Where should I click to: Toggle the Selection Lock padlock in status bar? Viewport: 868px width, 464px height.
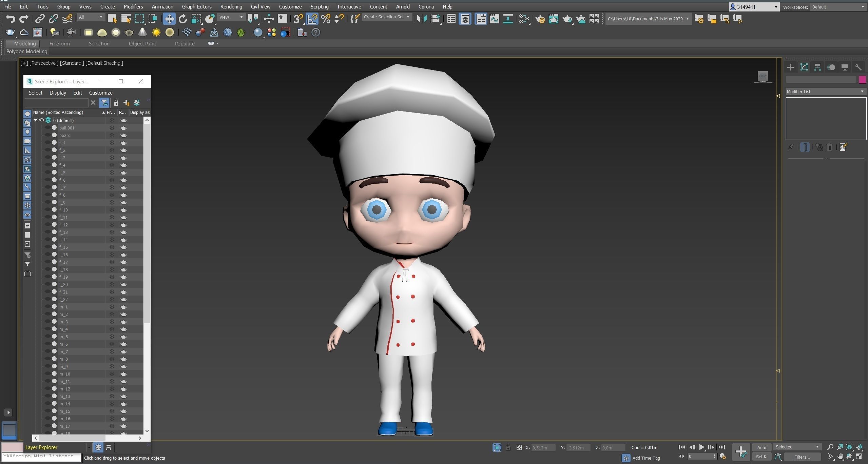click(x=508, y=447)
